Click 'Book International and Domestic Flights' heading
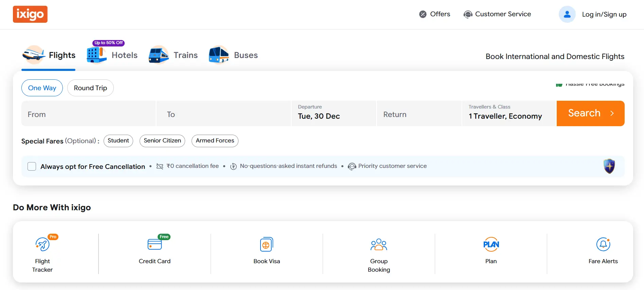The image size is (644, 290). (555, 57)
